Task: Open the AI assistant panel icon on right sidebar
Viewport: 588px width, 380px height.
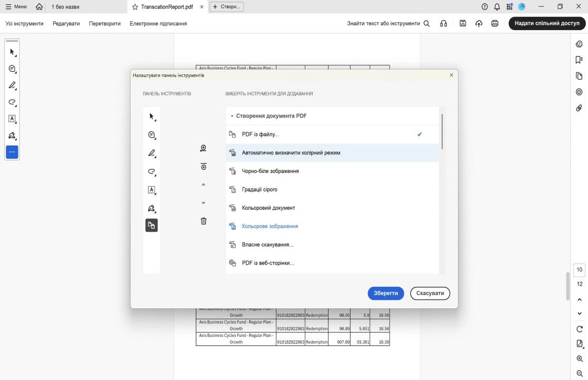Action: point(579,44)
